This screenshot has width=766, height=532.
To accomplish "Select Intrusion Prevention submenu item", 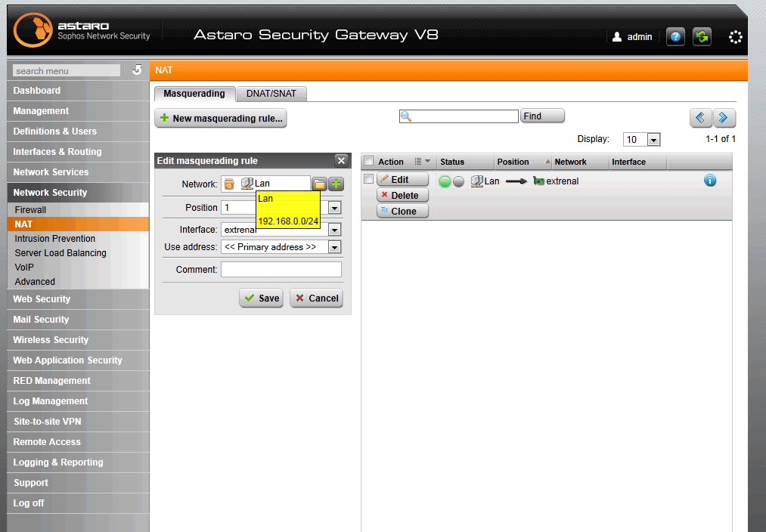I will point(78,239).
